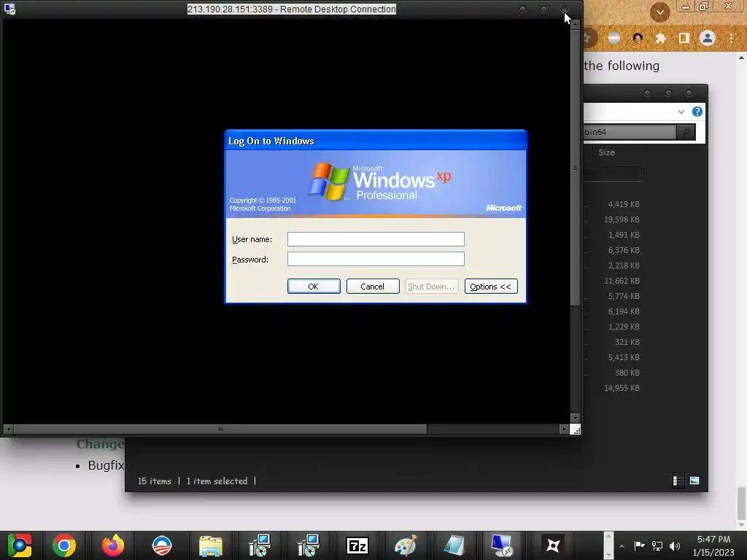Select the file with size 19,598 KB
This screenshot has width=747, height=560.
(622, 219)
